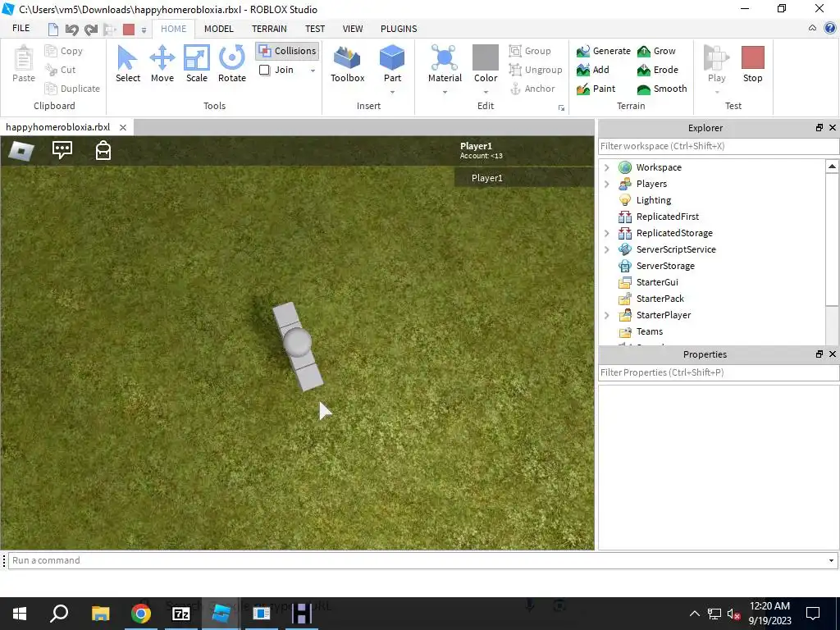
Task: Click the Play test button
Action: pyautogui.click(x=717, y=63)
